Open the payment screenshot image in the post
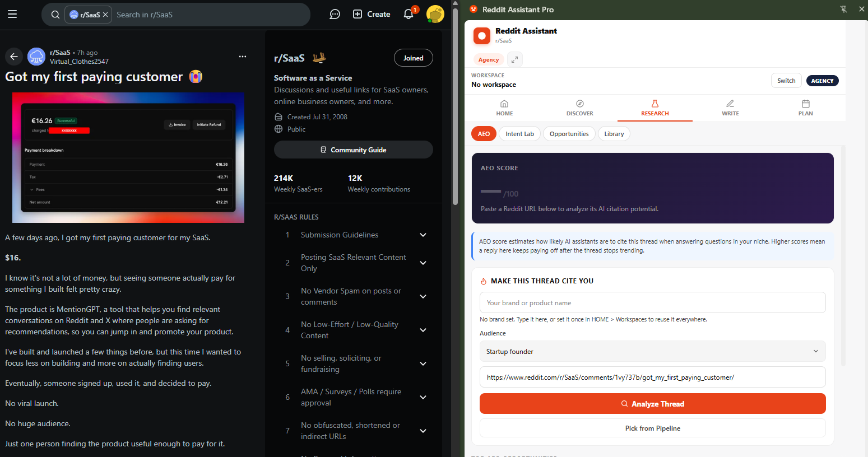 (x=128, y=158)
